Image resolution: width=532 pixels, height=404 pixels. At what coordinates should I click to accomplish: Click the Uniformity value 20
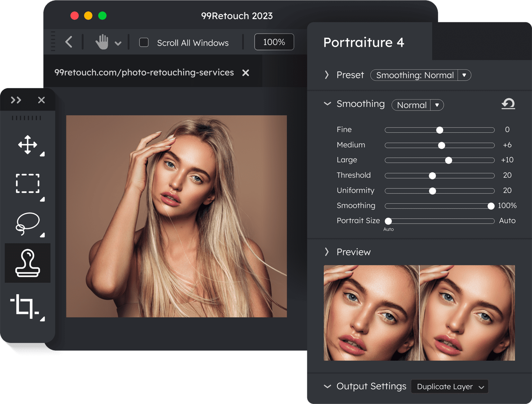tap(507, 190)
